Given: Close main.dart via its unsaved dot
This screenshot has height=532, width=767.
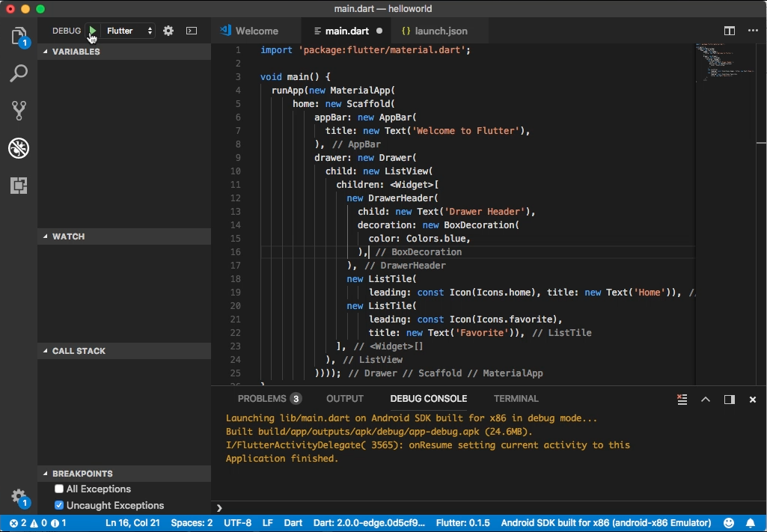Looking at the screenshot, I should point(379,31).
